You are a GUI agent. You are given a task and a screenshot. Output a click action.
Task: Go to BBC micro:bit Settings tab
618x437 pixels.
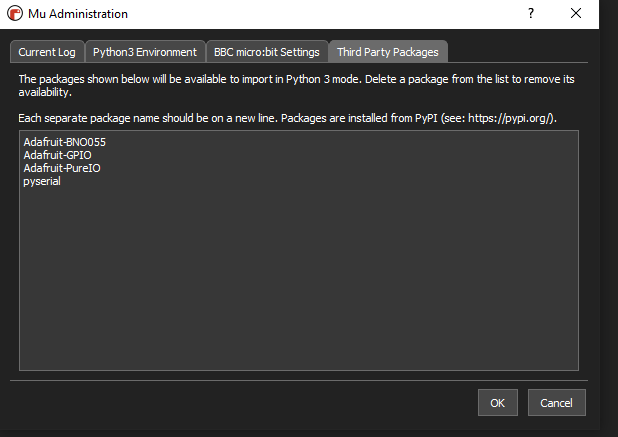coord(267,52)
